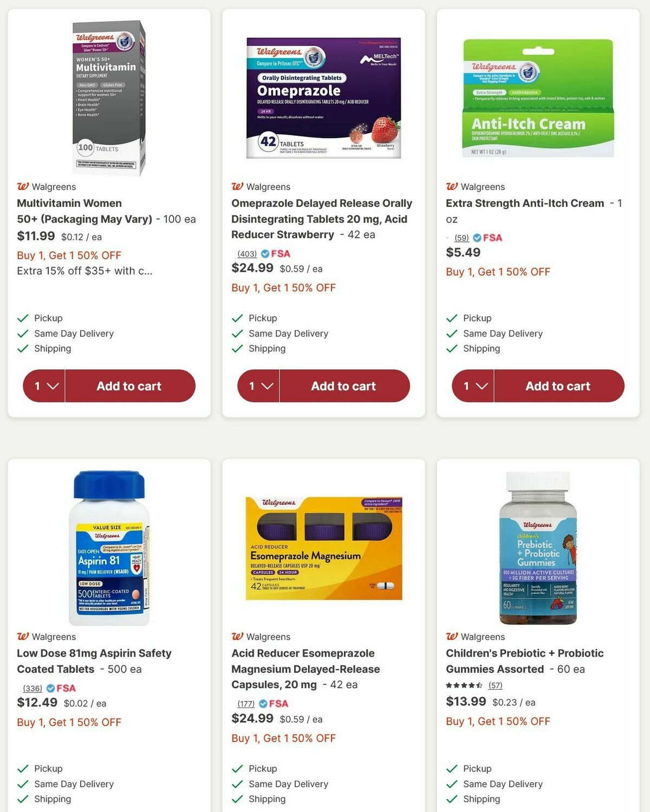Click the Shipping check beneath Aspirin tablets
The image size is (650, 812).
coord(22,798)
